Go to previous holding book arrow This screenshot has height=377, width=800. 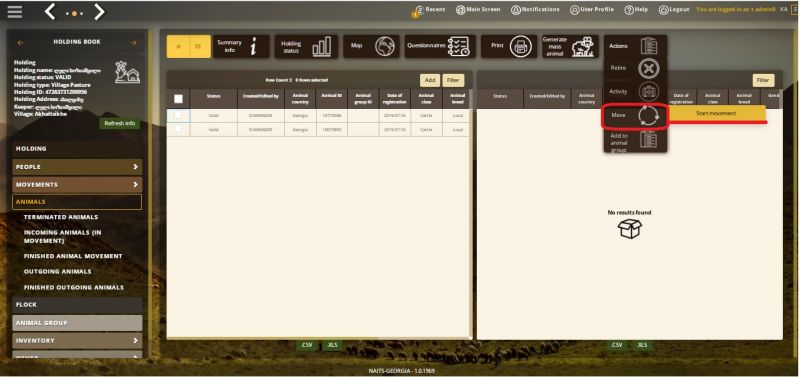[x=20, y=43]
